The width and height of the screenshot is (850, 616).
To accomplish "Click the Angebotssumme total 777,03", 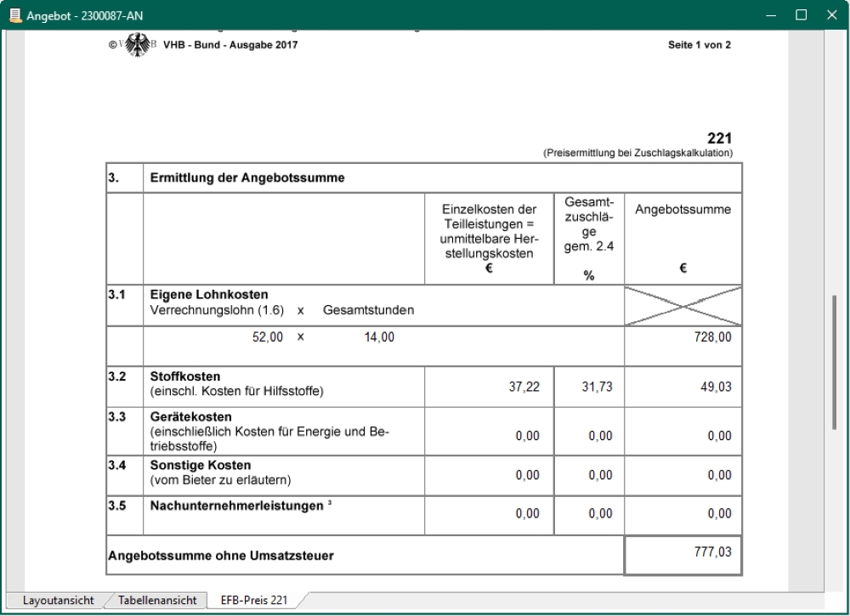I will point(712,551).
